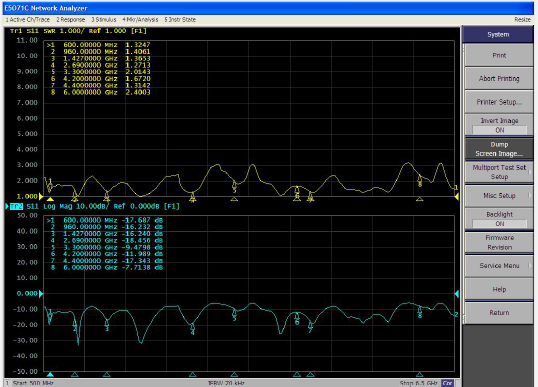Select Dump Screen Image softkey
538x387 pixels.
pyautogui.click(x=499, y=149)
